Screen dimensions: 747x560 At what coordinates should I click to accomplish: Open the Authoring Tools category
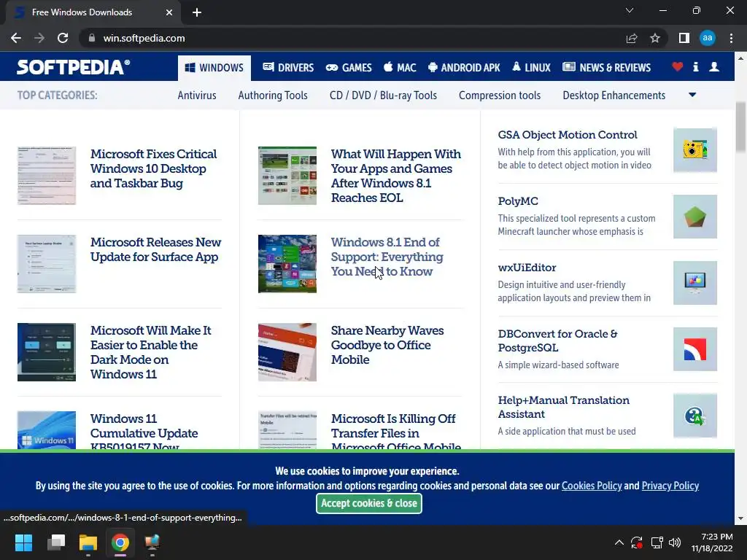pos(273,96)
